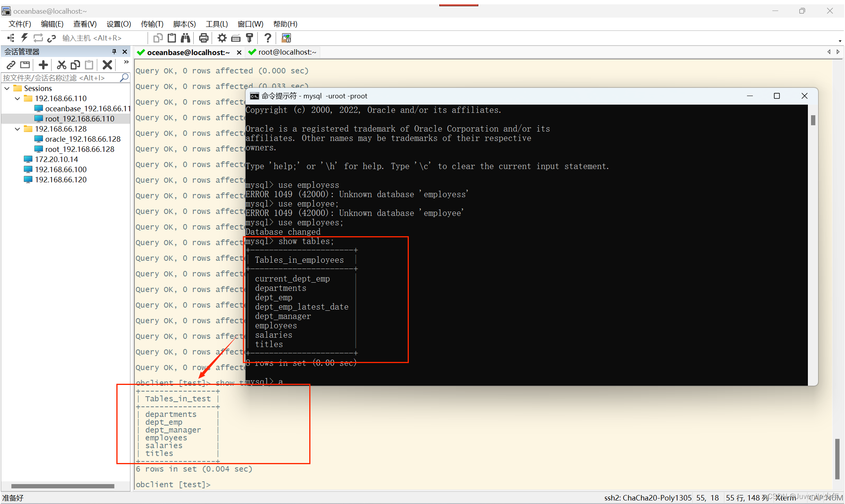
Task: Select oceanbase_192.168.66.110 session
Action: pyautogui.click(x=82, y=109)
